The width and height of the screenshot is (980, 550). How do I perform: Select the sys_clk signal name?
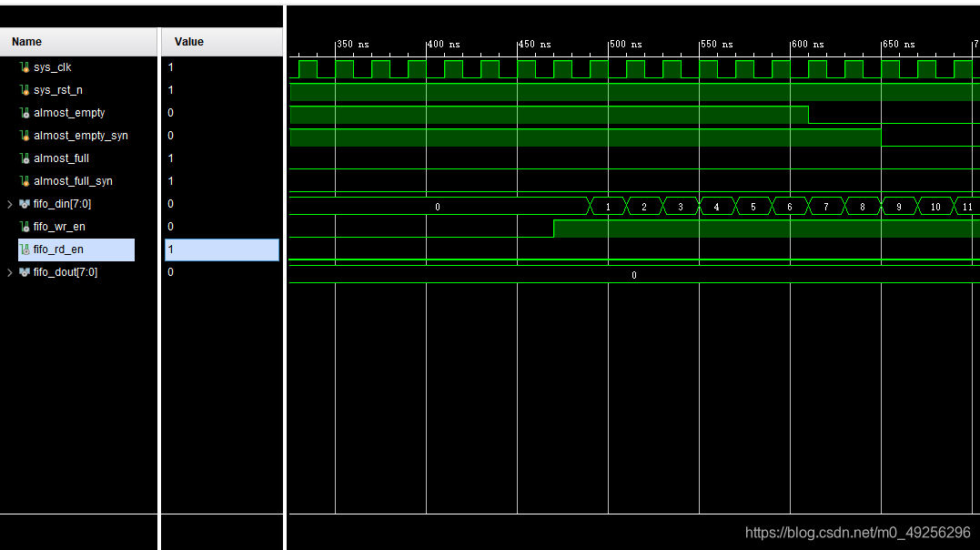(x=53, y=67)
